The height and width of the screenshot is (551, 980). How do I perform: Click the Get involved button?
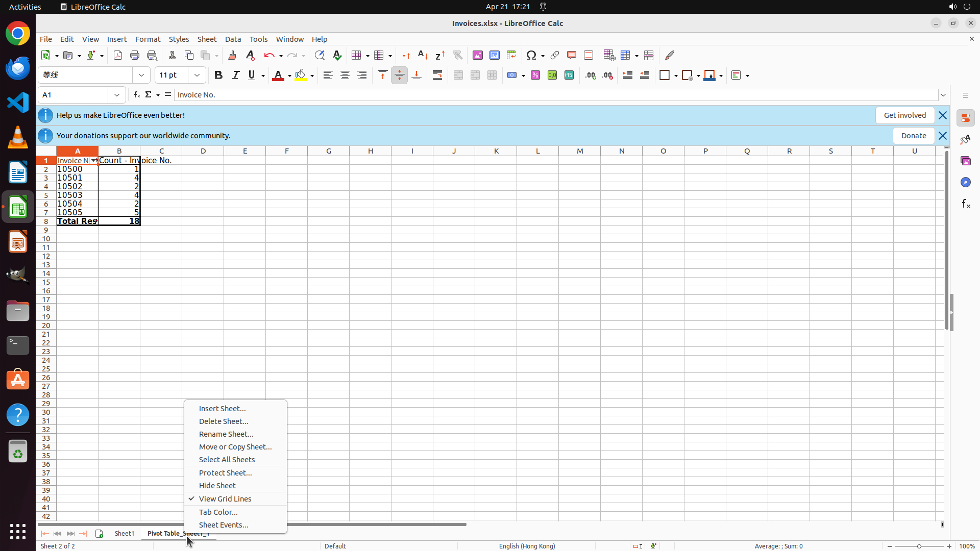(x=904, y=115)
